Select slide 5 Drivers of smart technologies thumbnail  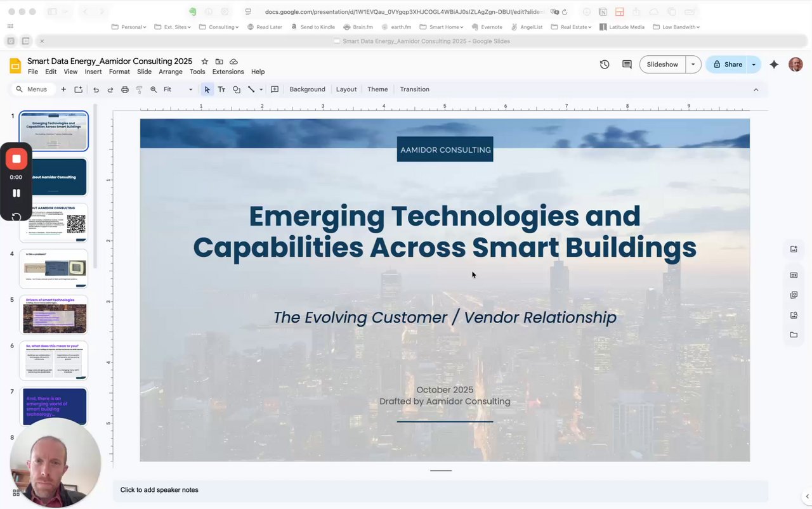[54, 314]
